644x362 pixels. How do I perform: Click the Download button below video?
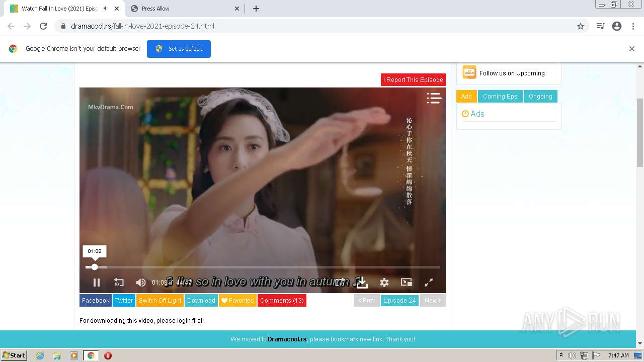(x=201, y=301)
